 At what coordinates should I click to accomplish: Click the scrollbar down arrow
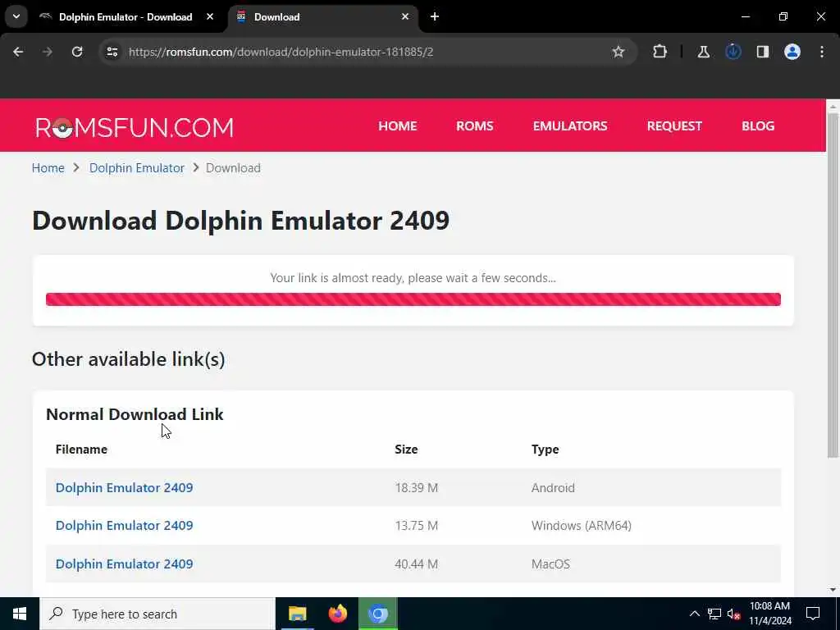[x=833, y=590]
